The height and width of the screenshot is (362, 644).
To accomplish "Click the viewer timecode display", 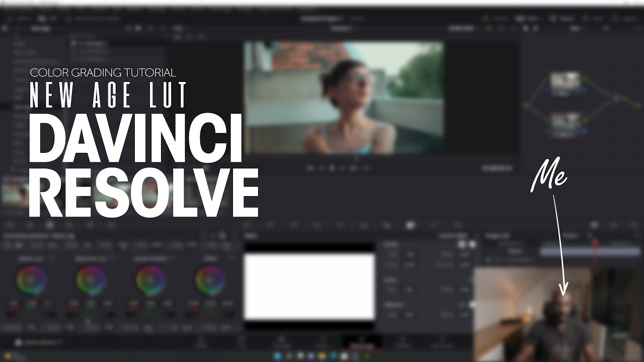I will (496, 168).
